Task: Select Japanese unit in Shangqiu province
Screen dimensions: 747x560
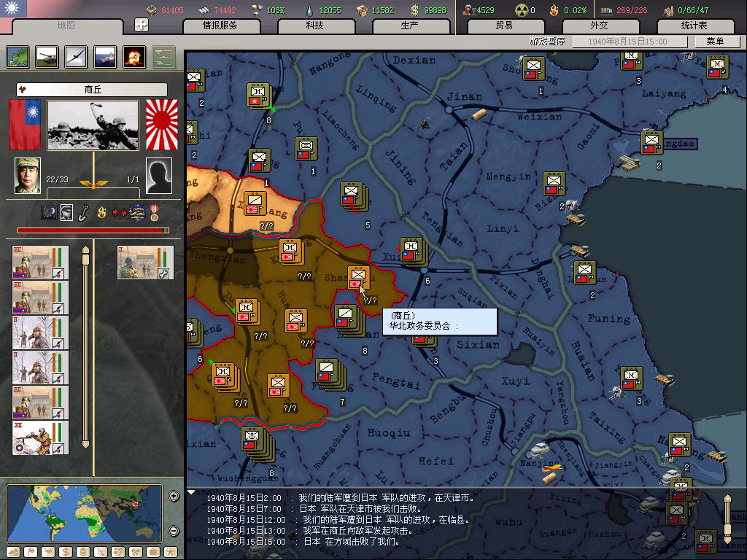Action: point(358,278)
